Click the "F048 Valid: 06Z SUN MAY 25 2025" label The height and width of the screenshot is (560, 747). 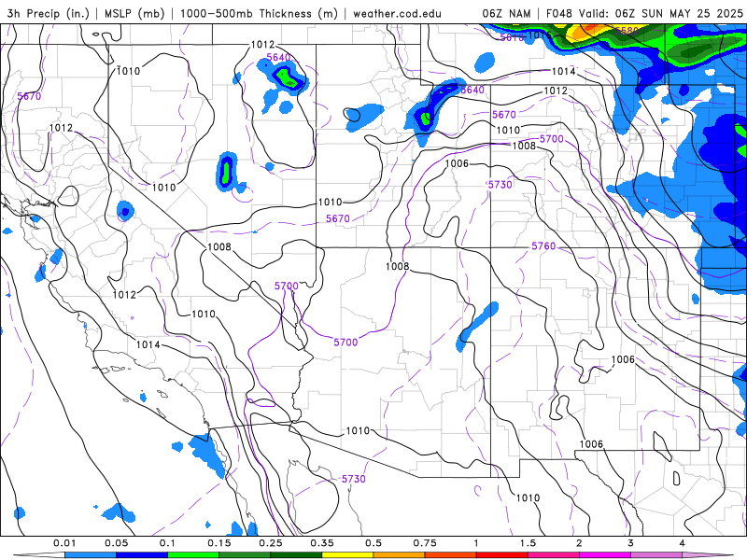click(x=644, y=13)
